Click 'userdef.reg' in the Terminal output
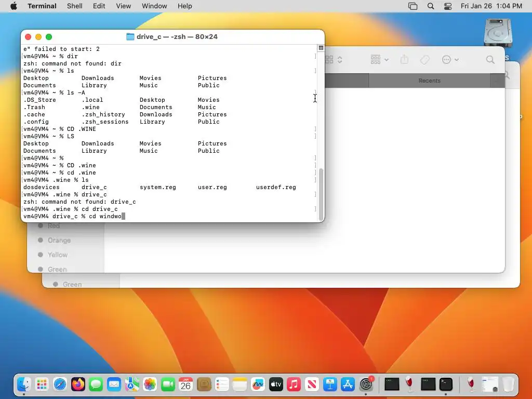 tap(276, 187)
